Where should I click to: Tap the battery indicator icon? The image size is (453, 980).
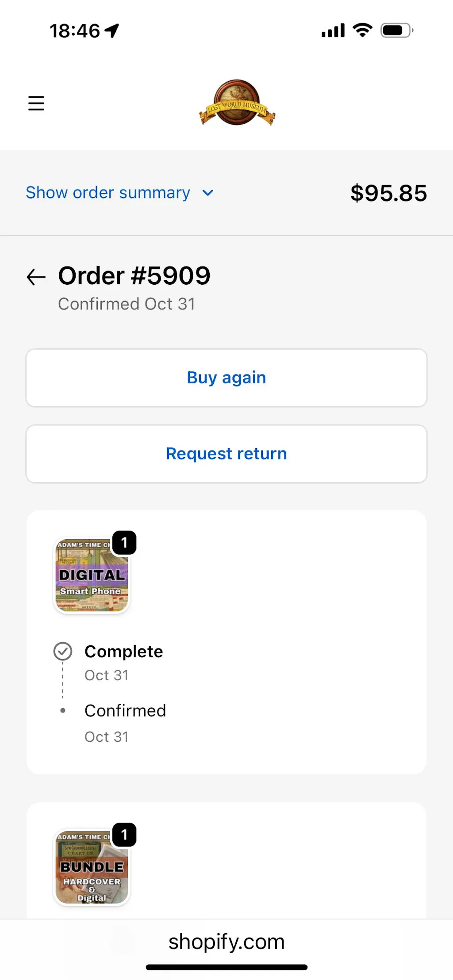coord(396,31)
